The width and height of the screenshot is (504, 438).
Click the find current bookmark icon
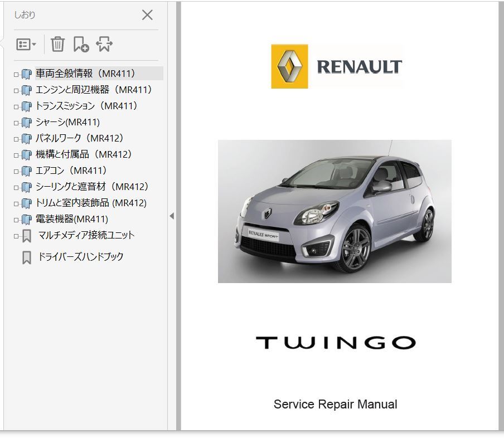pos(104,45)
